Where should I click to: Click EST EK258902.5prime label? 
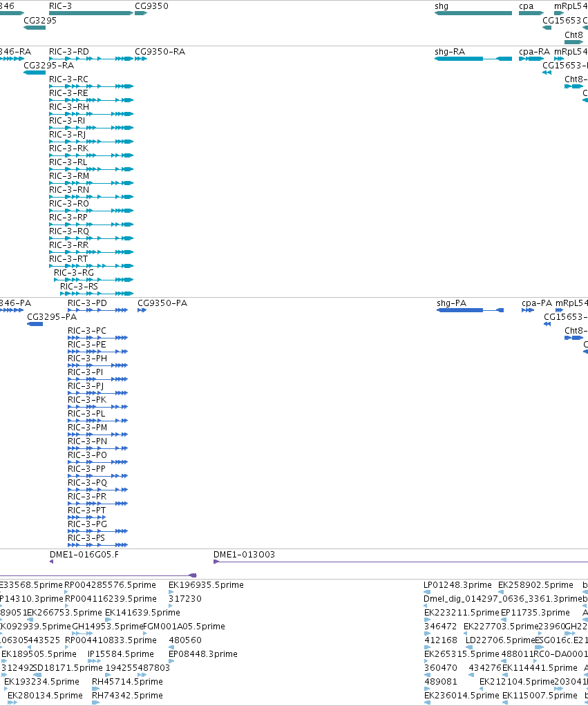point(535,584)
